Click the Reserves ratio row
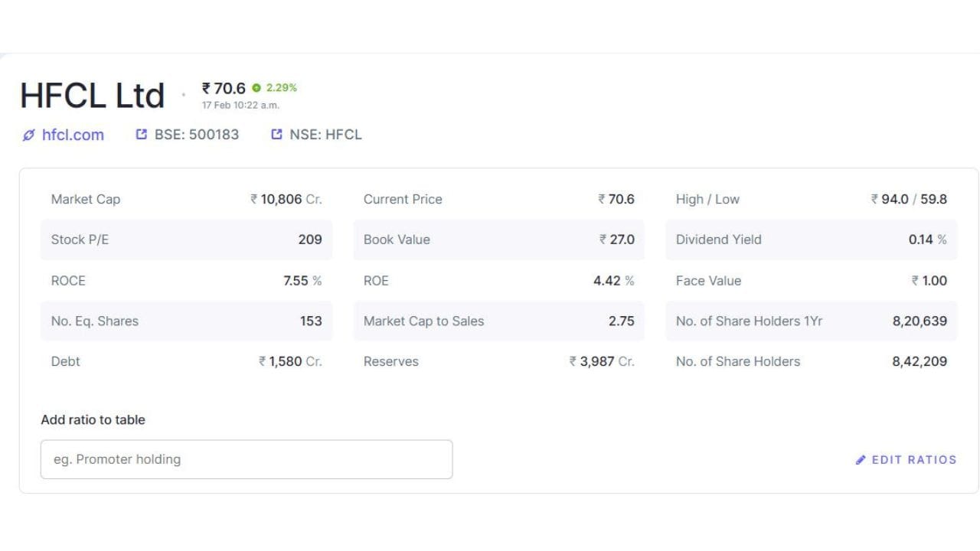This screenshot has height=551, width=980. point(498,362)
